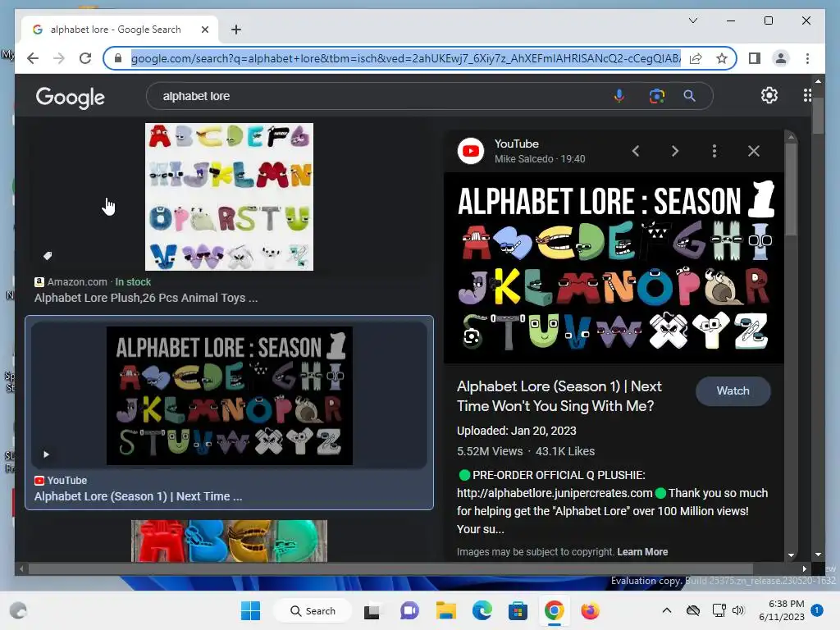Show hidden system tray icons
Screen dimensions: 840x630
pos(666,610)
